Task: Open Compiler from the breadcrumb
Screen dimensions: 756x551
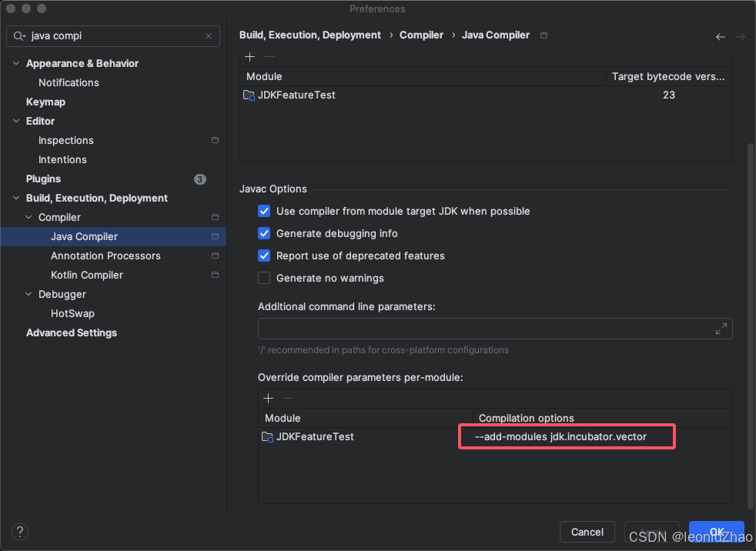Action: tap(421, 35)
